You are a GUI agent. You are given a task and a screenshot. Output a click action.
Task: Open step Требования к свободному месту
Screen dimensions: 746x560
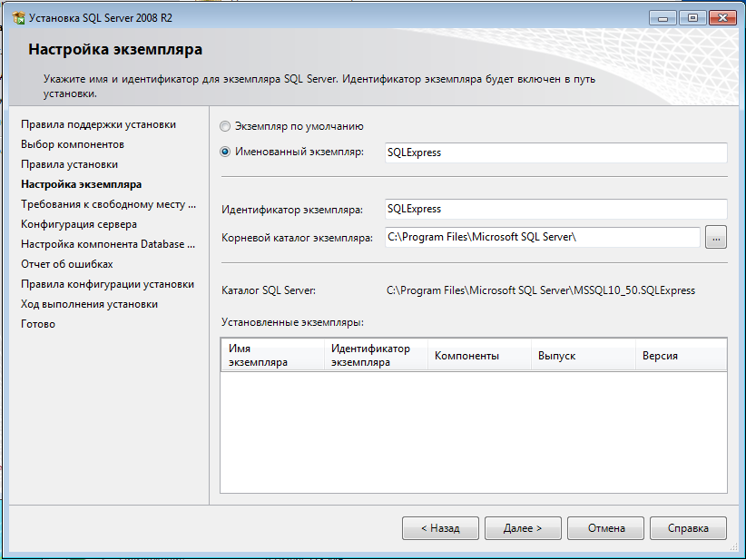(x=109, y=204)
